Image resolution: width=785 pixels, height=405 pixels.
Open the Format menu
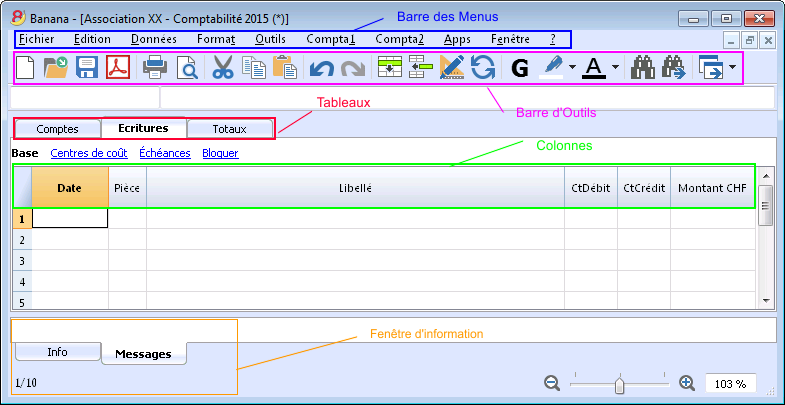(216, 39)
